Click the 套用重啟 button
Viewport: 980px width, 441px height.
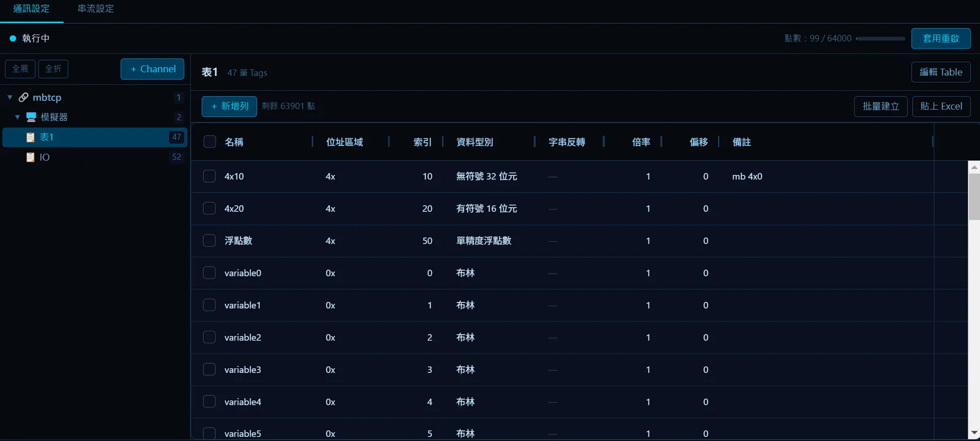[x=941, y=38]
